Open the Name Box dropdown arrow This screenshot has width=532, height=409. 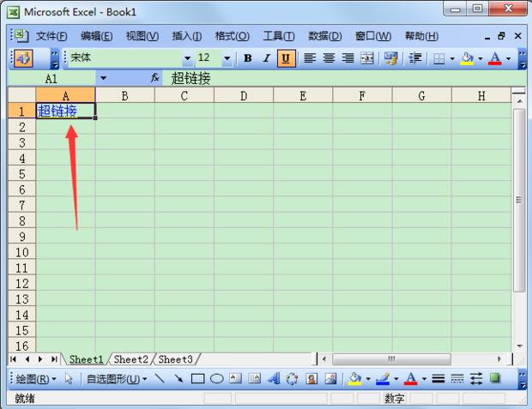(103, 78)
